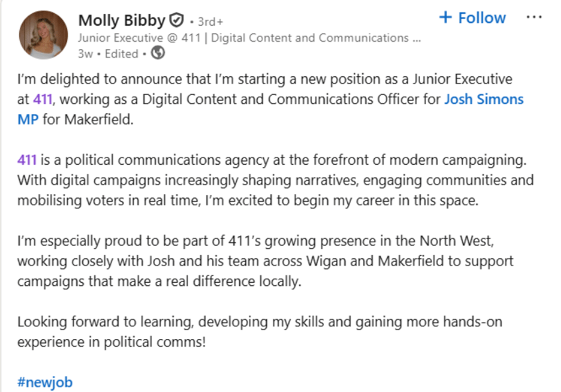The image size is (561, 392).
Task: Open Molly Bibby's profile photo
Action: tap(43, 35)
